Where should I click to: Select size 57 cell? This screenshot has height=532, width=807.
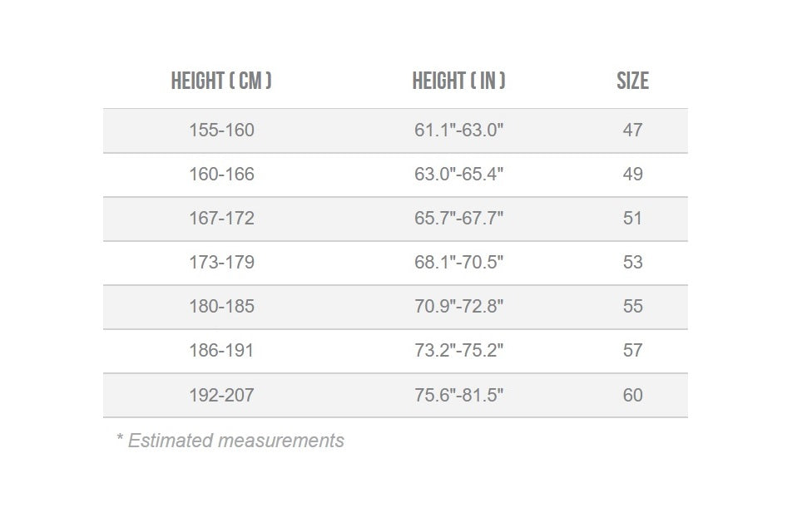point(632,351)
